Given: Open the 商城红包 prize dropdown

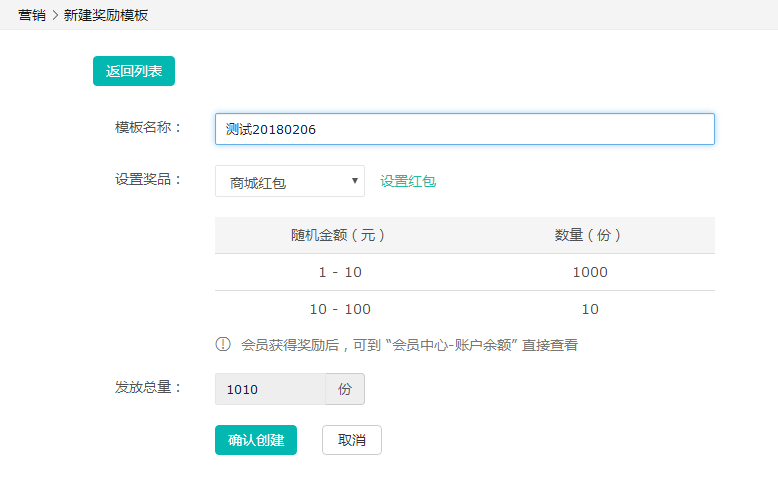Looking at the screenshot, I should click(x=289, y=181).
